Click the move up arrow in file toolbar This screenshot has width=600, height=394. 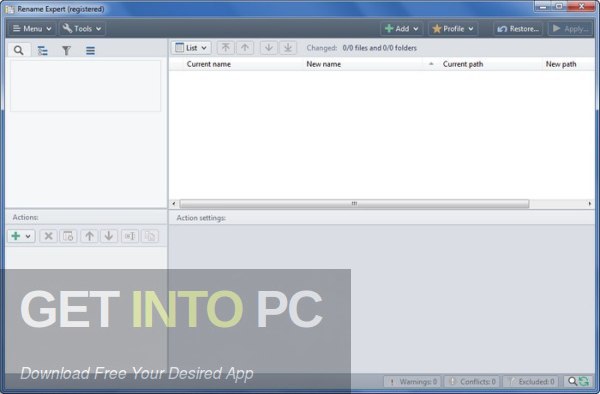245,48
